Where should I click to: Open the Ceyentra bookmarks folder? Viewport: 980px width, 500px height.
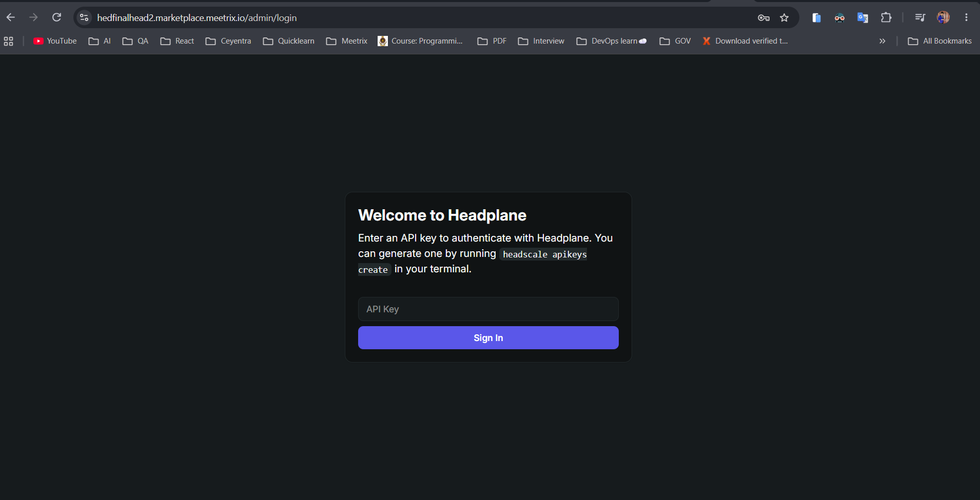tap(228, 41)
